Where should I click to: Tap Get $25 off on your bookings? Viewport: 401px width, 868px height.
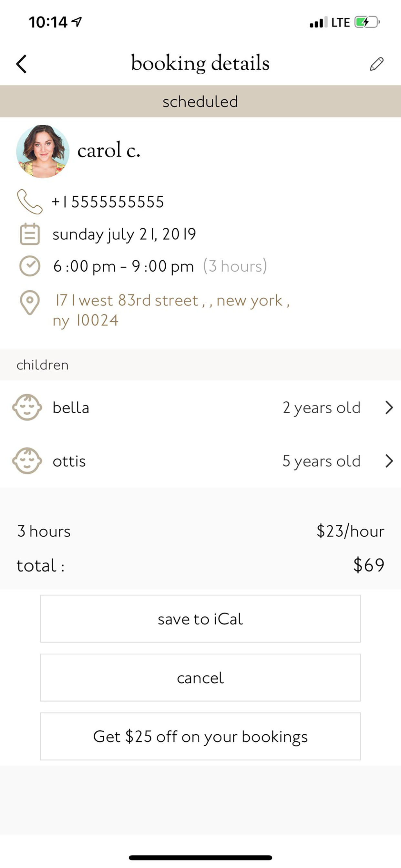[200, 736]
